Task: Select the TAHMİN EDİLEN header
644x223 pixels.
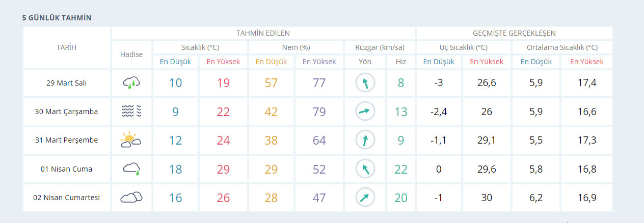Action: click(263, 33)
